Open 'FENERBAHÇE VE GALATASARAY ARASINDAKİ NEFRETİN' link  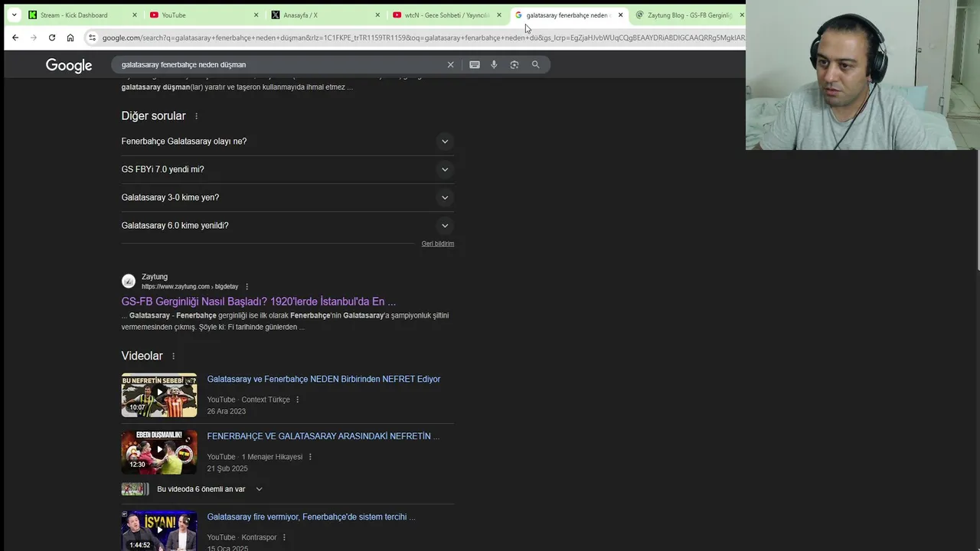[x=322, y=436]
